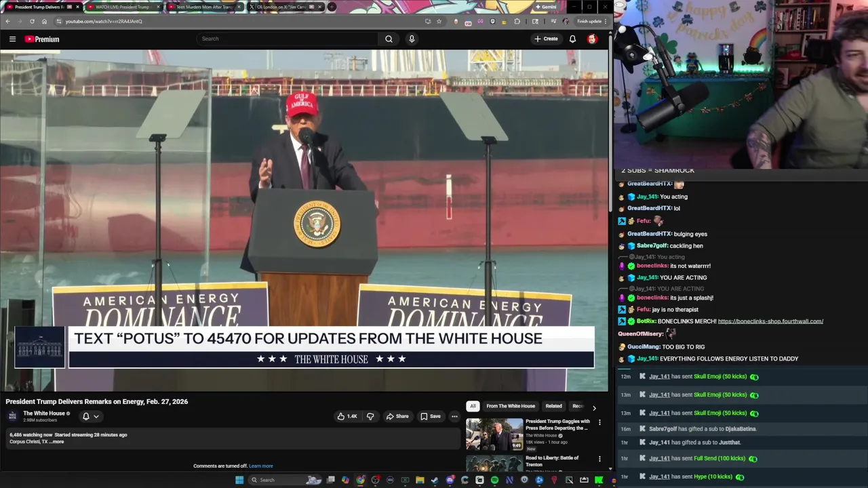The width and height of the screenshot is (868, 488).
Task: Select the All filter chip
Action: (473, 406)
